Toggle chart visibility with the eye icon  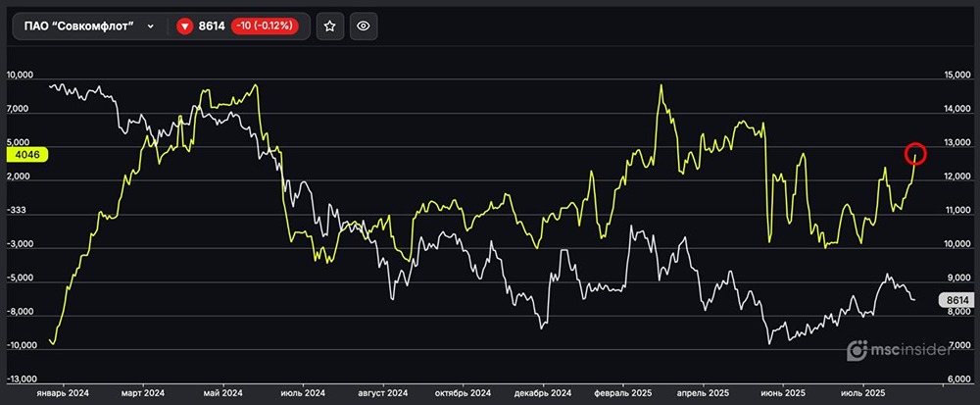363,26
